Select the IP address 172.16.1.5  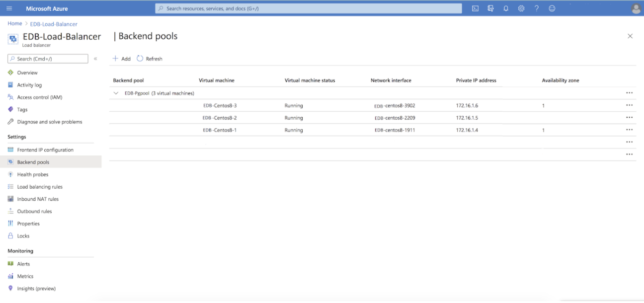[x=467, y=118]
